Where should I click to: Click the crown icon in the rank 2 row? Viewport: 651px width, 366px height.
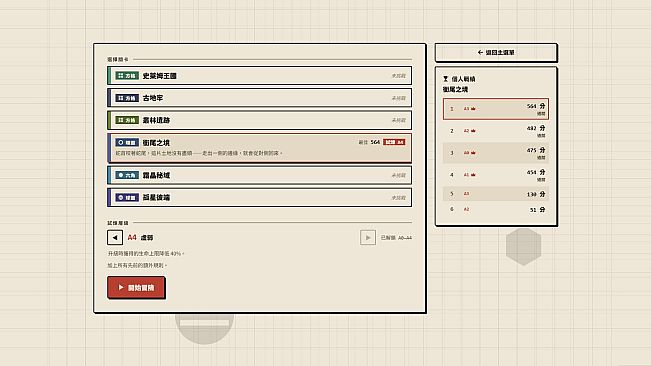tap(473, 131)
